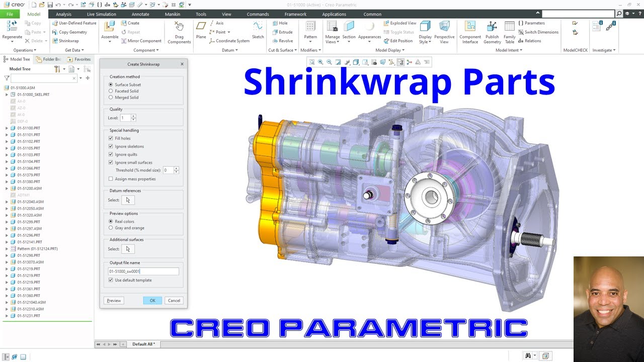This screenshot has width=644, height=362.
Task: Open the Favorites tab
Action: [79, 59]
